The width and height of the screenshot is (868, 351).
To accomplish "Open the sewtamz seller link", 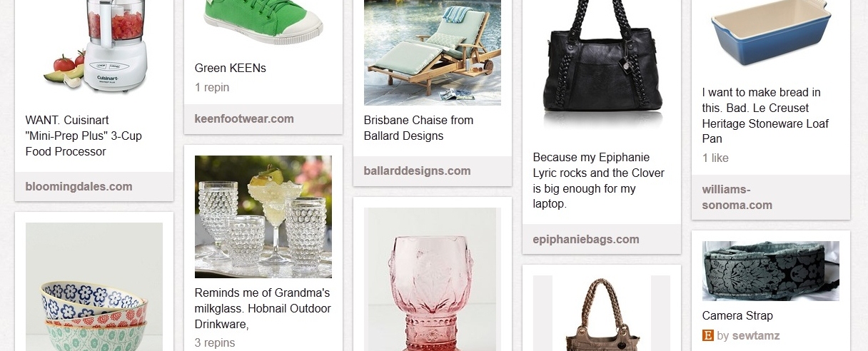I will click(756, 335).
